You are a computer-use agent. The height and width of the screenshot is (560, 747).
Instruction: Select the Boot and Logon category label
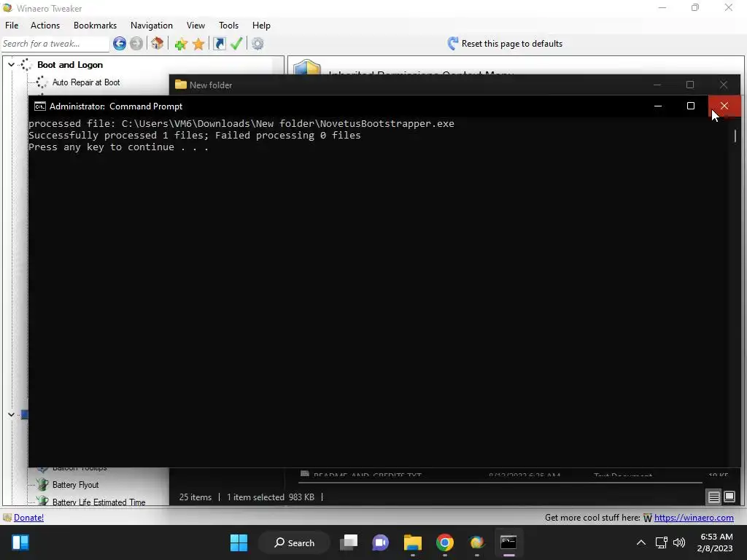click(x=70, y=65)
